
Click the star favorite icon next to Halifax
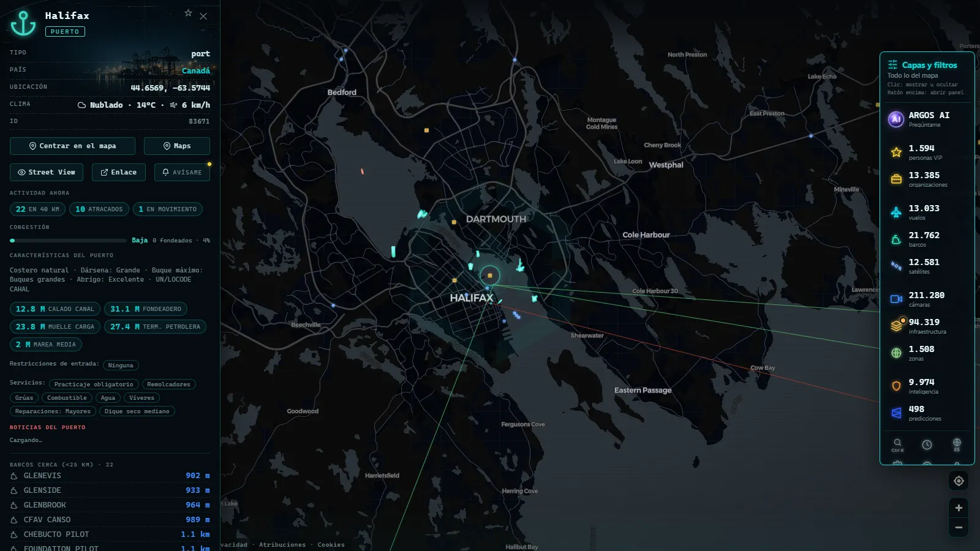click(x=188, y=13)
